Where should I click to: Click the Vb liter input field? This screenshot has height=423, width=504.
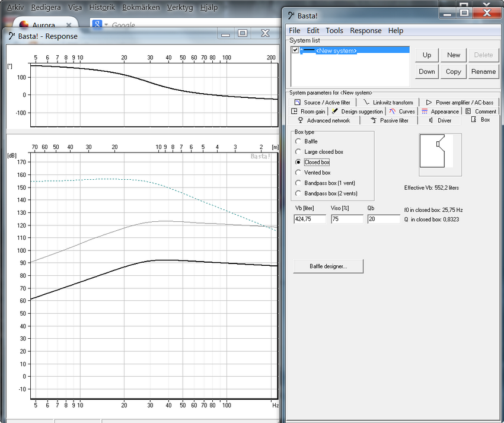click(310, 220)
